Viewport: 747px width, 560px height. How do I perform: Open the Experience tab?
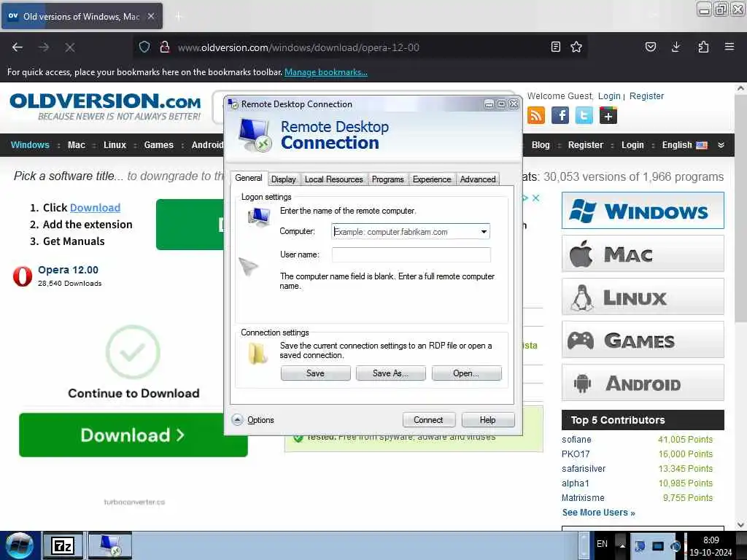432,179
